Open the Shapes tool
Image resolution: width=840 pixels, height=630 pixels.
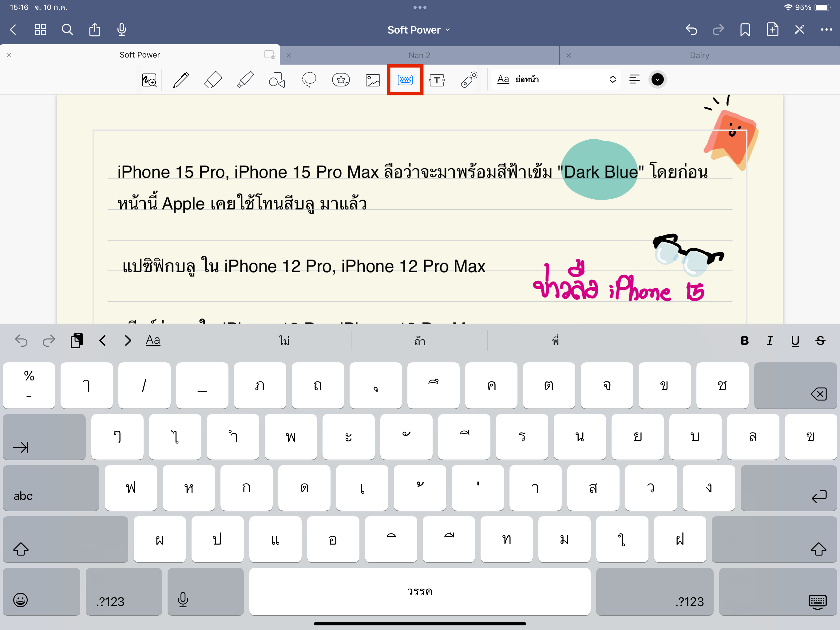click(277, 80)
